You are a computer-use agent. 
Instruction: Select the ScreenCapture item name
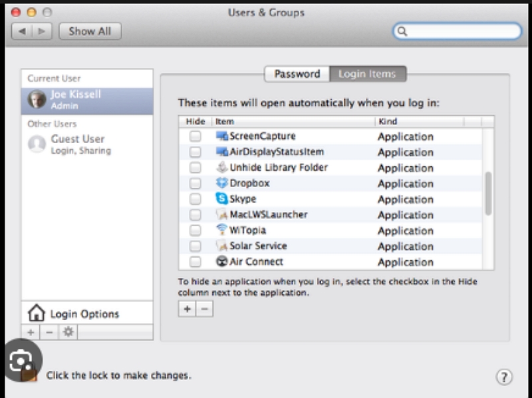point(263,136)
